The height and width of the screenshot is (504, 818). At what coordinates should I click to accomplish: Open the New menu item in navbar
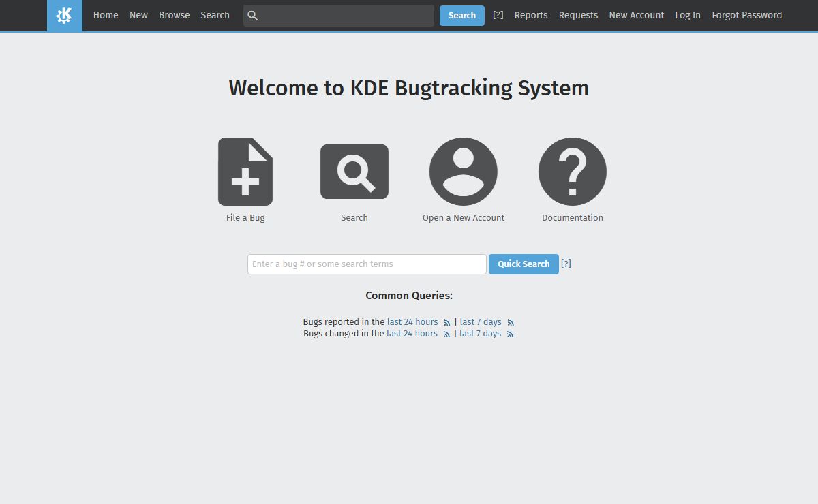[138, 15]
